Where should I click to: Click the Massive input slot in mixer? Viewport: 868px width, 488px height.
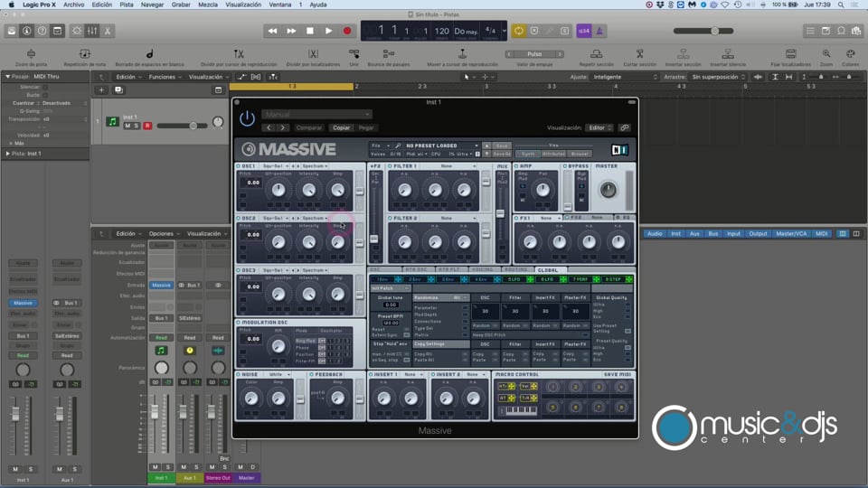tap(161, 285)
